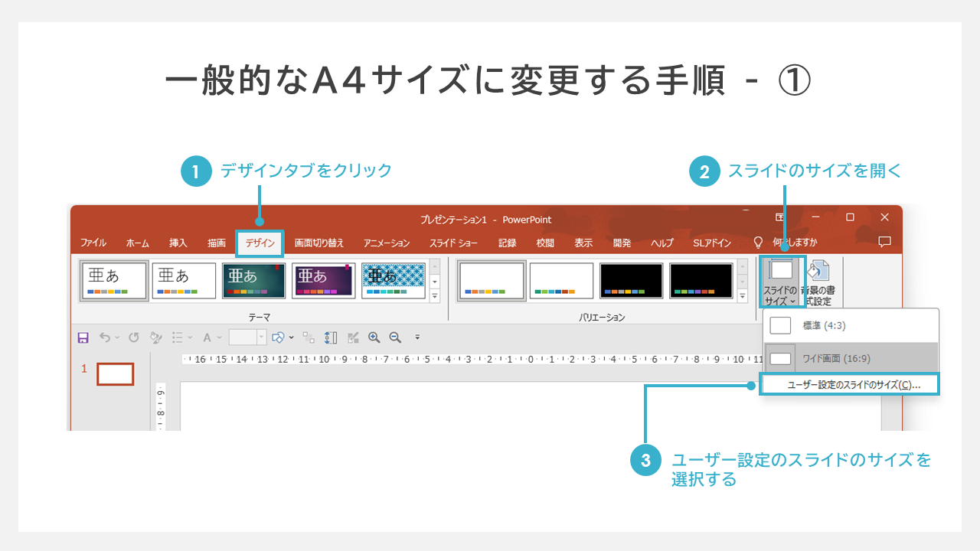Open the font size combo box arrow

[x=262, y=337]
